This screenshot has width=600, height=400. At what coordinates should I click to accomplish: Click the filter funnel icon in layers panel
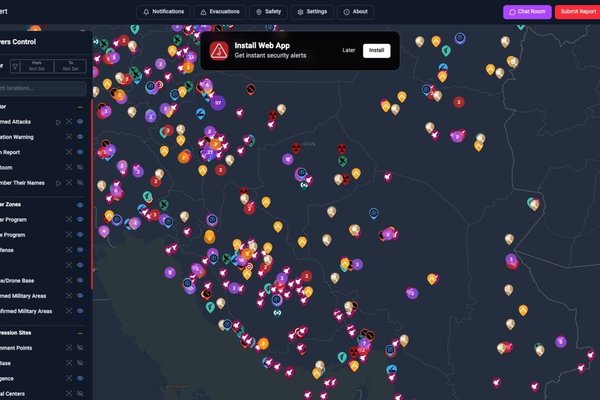[15, 66]
